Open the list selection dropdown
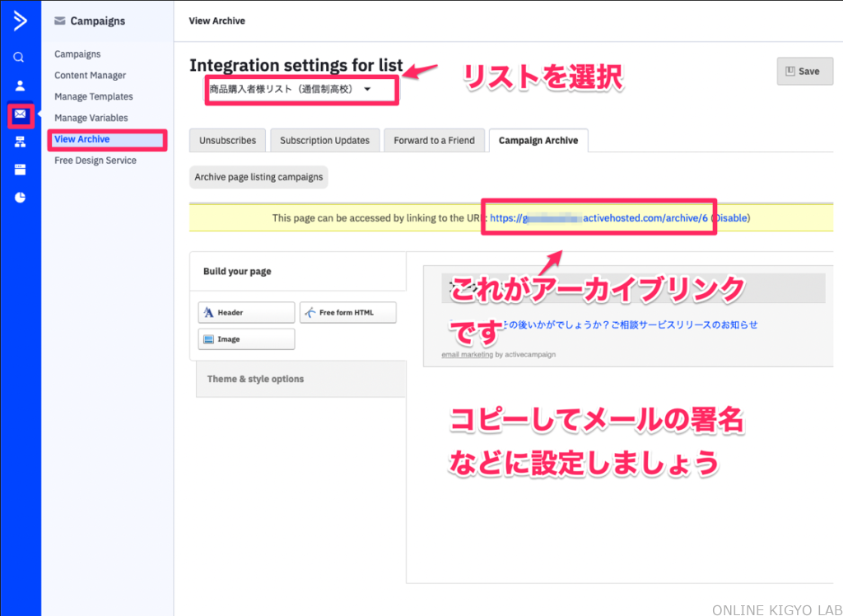 (300, 90)
